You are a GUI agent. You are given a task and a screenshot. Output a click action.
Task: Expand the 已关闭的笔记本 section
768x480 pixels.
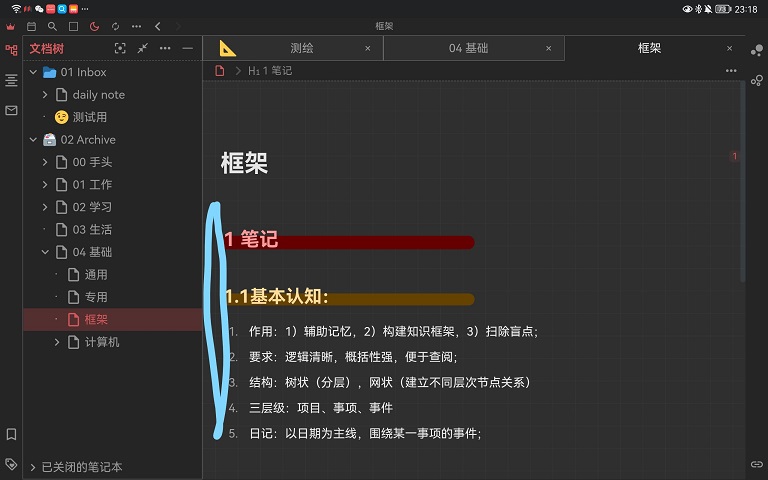pyautogui.click(x=33, y=467)
